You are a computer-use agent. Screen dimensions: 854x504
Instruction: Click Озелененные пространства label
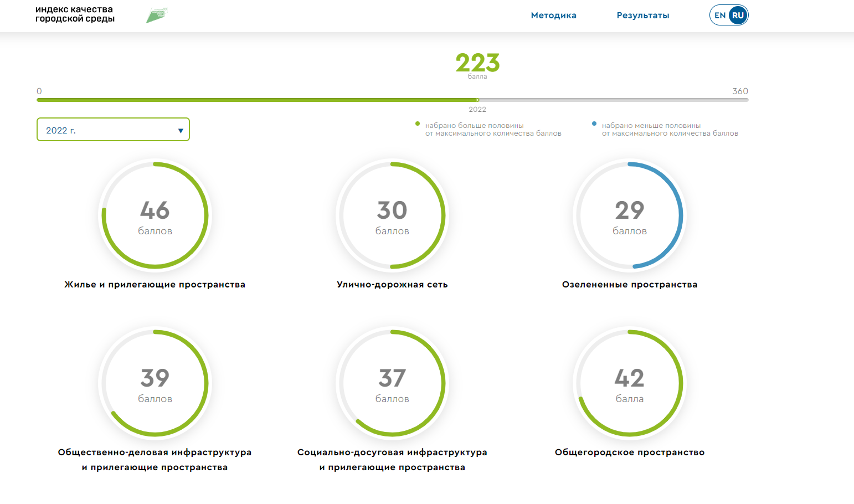point(630,285)
